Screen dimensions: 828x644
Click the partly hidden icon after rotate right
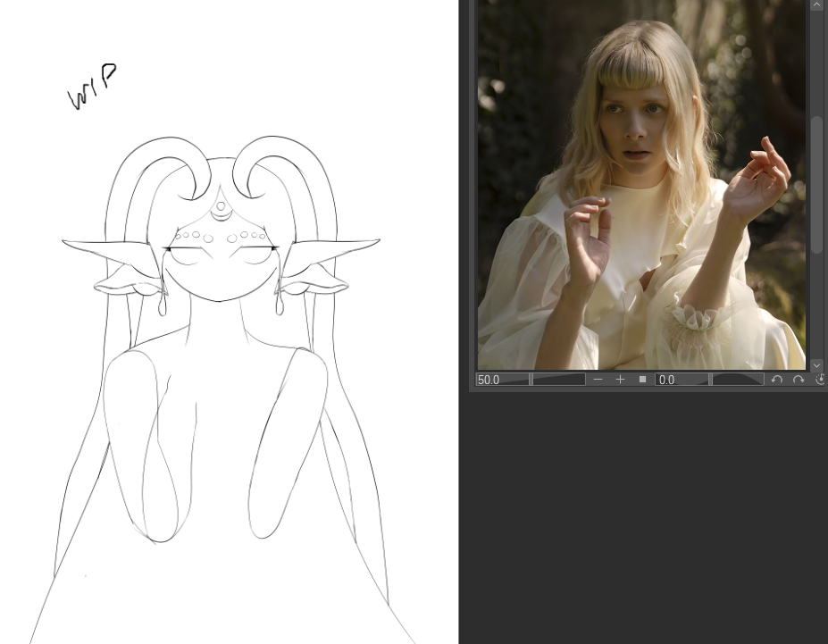tap(820, 380)
